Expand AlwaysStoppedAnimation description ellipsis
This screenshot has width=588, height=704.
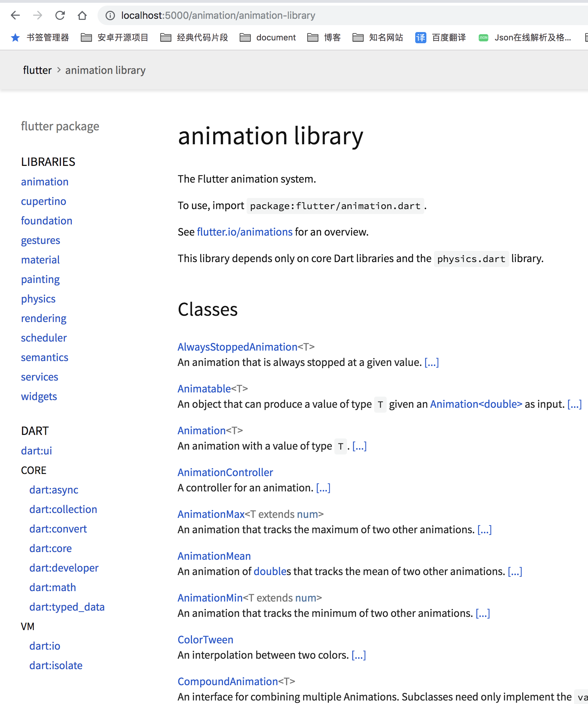point(432,362)
